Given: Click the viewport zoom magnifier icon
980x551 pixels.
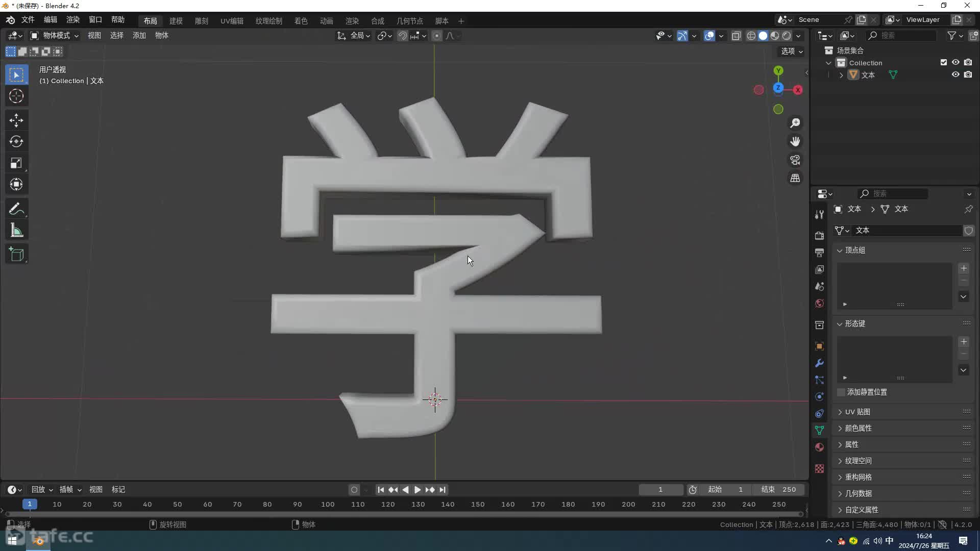Looking at the screenshot, I should [795, 123].
